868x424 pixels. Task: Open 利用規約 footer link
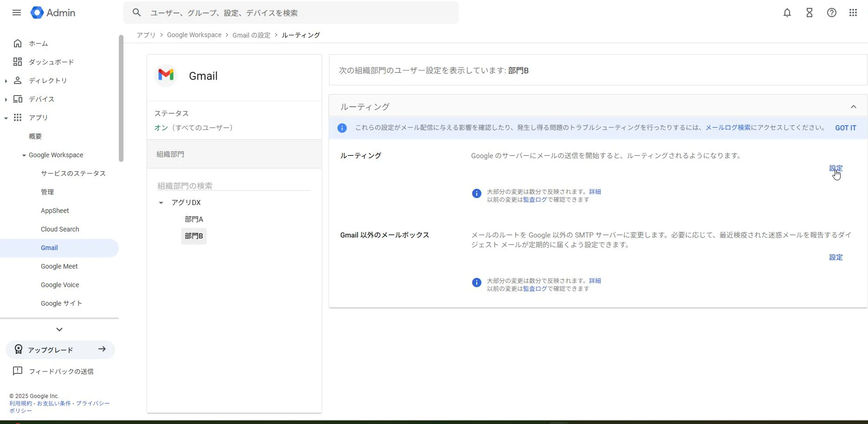click(21, 404)
